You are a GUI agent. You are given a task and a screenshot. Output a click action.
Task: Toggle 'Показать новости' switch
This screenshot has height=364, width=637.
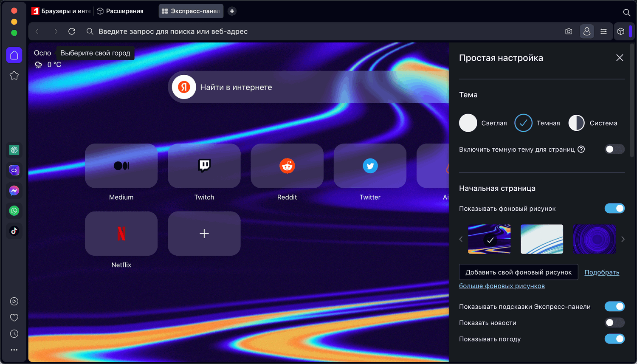click(x=614, y=323)
